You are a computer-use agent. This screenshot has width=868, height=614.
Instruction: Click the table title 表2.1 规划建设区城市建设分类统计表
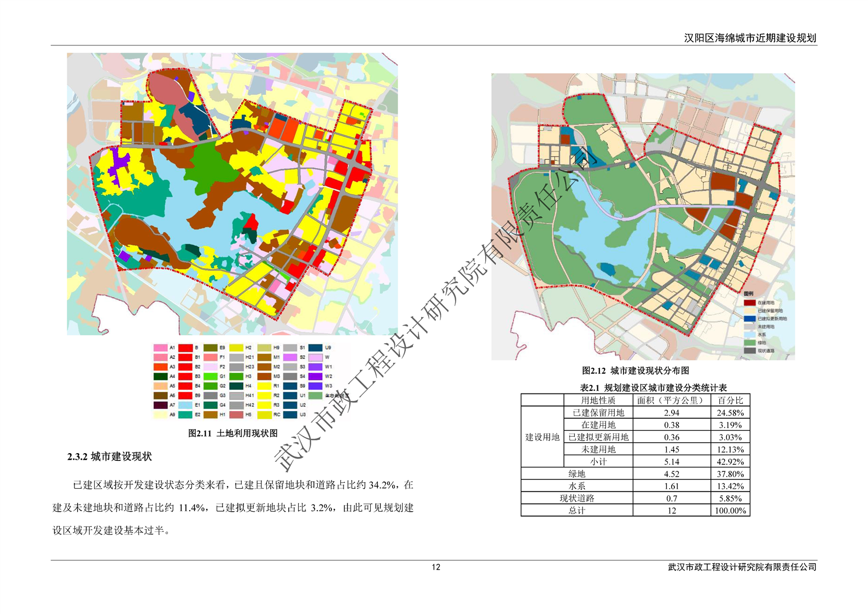click(x=653, y=387)
